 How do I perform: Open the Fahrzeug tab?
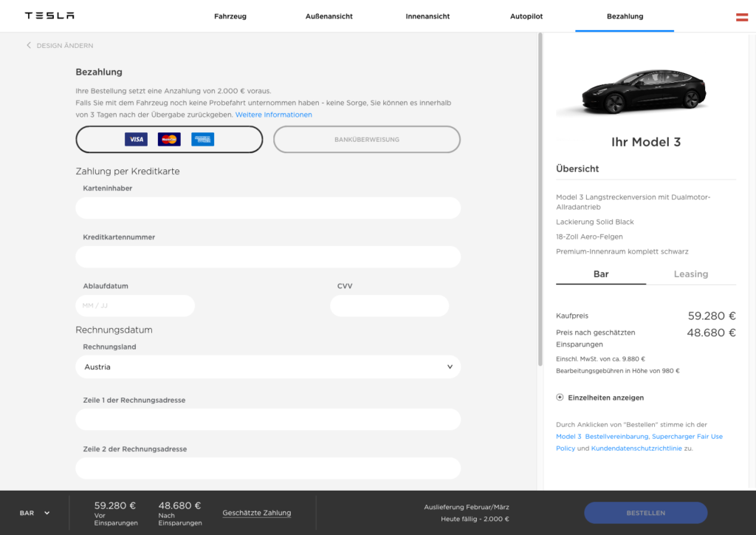coord(230,16)
